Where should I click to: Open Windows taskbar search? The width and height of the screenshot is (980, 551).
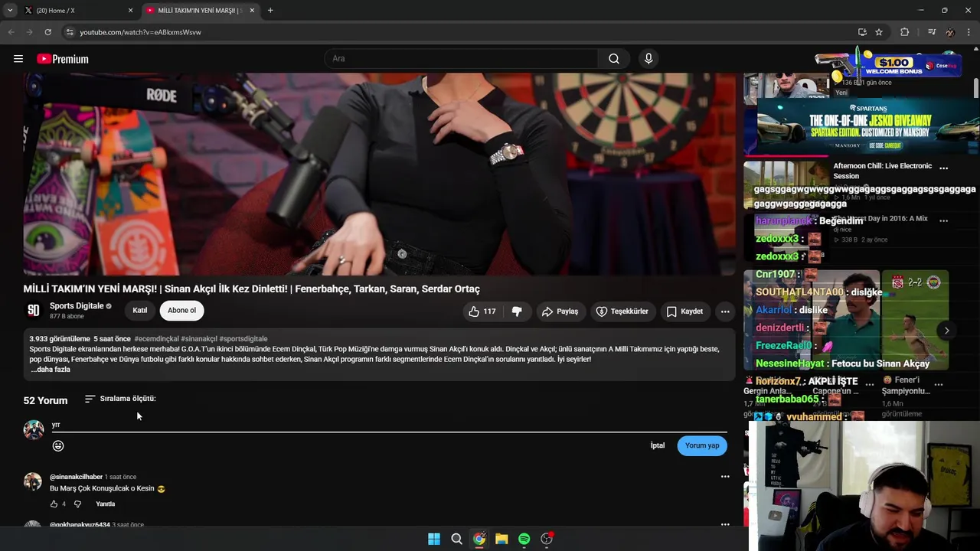click(x=456, y=539)
